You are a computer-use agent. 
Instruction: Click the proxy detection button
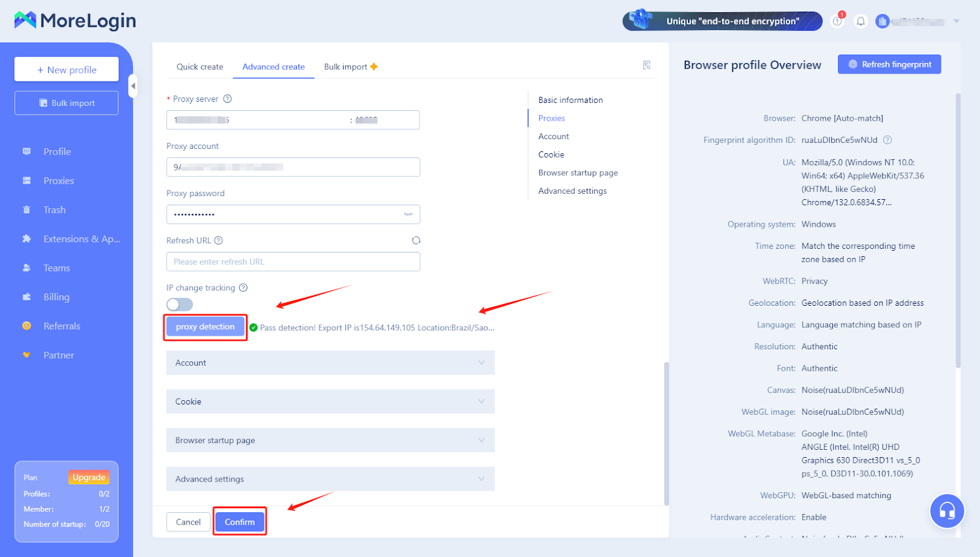205,327
